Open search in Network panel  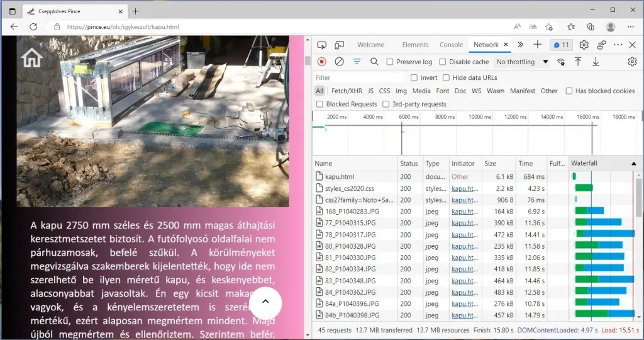coord(374,62)
